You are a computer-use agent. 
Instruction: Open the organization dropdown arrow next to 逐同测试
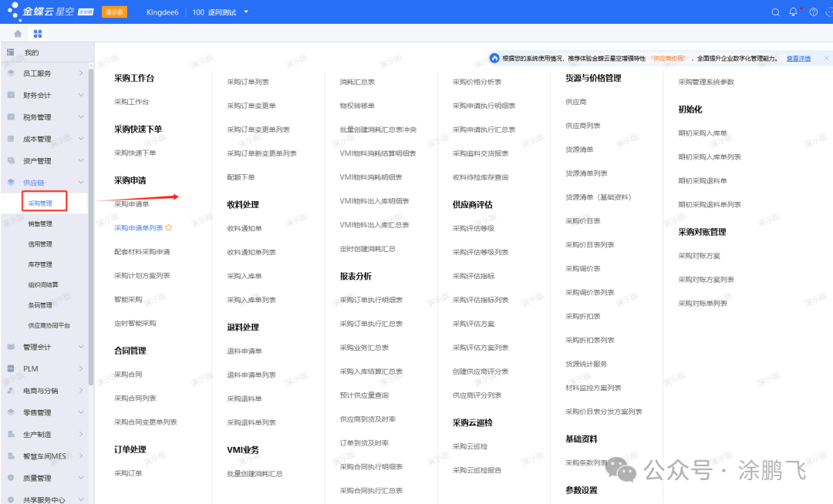pos(246,12)
